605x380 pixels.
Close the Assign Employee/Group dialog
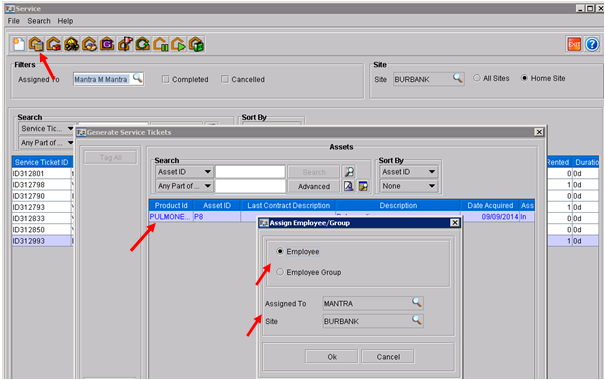[x=455, y=223]
